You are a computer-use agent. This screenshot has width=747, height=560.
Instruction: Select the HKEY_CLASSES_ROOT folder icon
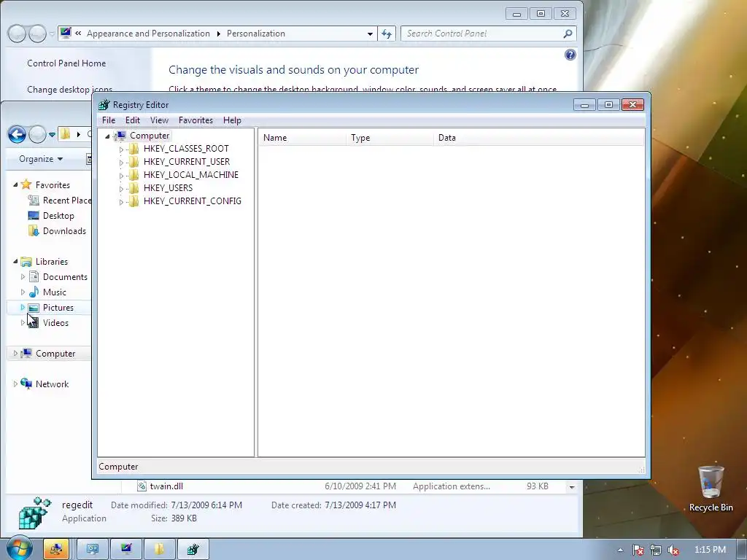pyautogui.click(x=134, y=149)
